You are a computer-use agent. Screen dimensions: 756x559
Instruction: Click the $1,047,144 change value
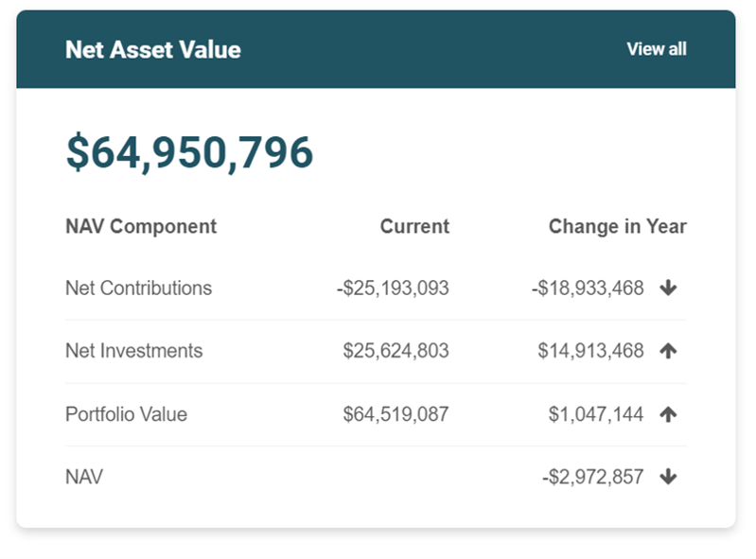[x=596, y=414]
